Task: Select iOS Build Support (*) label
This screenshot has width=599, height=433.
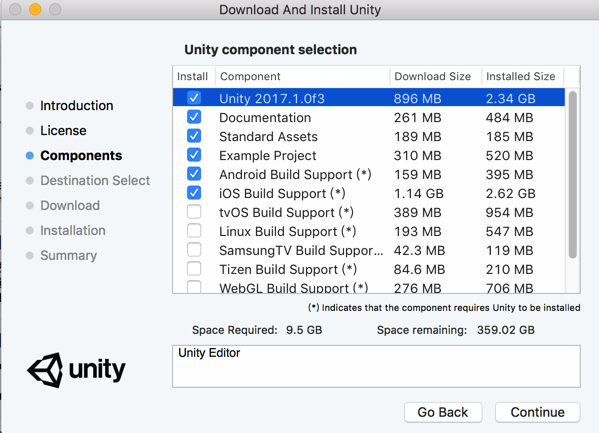Action: (x=282, y=194)
